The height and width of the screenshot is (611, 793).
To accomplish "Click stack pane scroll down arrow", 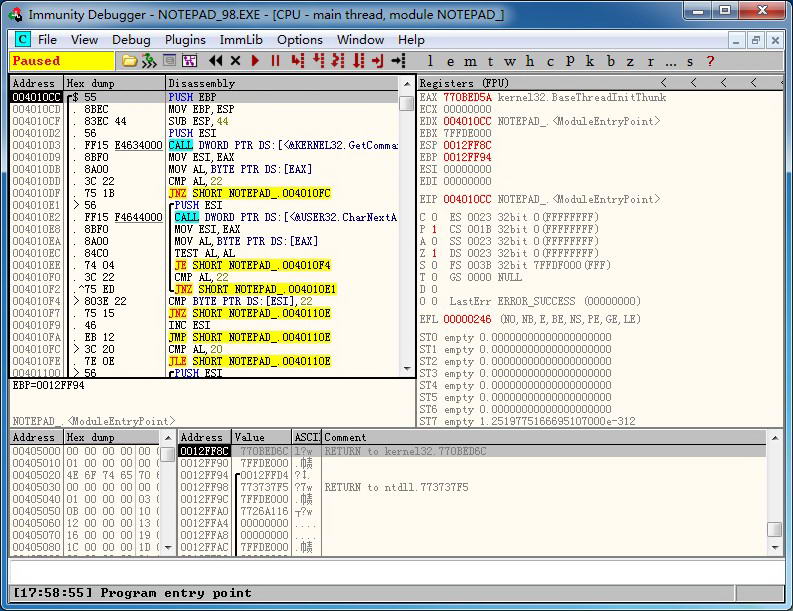I will [x=775, y=548].
